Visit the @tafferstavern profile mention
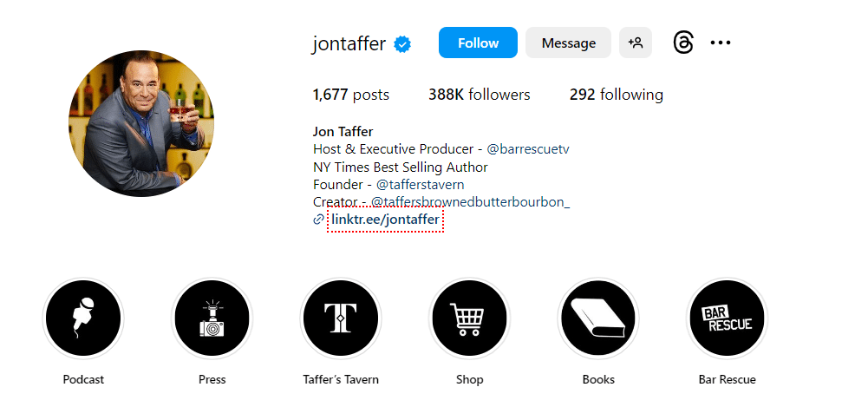868x420 pixels. 420,184
